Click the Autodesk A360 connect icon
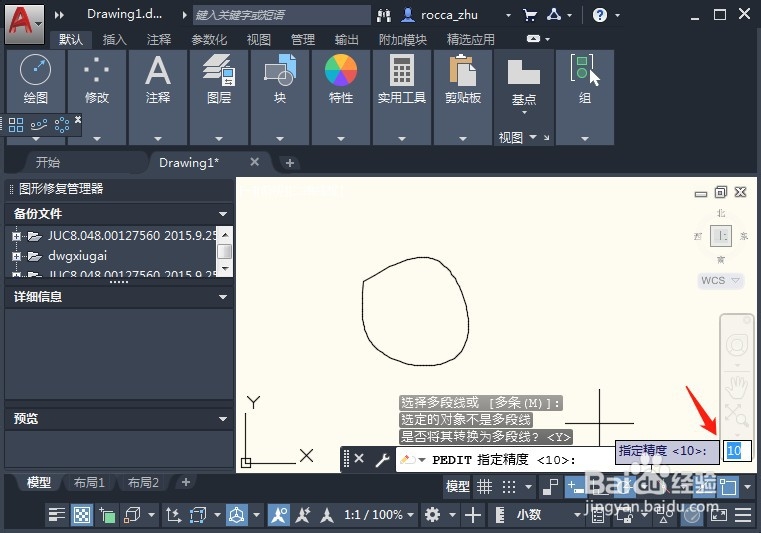761x533 pixels. [x=554, y=15]
